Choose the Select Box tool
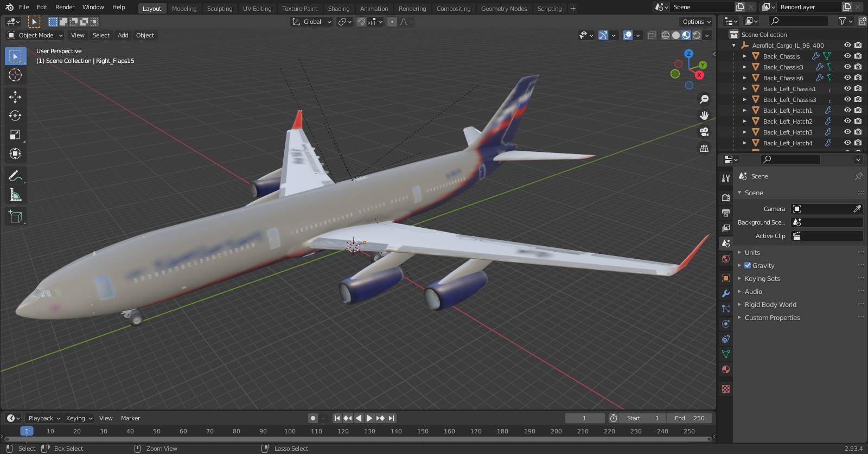Screen dimensions: 868x454 (15, 56)
